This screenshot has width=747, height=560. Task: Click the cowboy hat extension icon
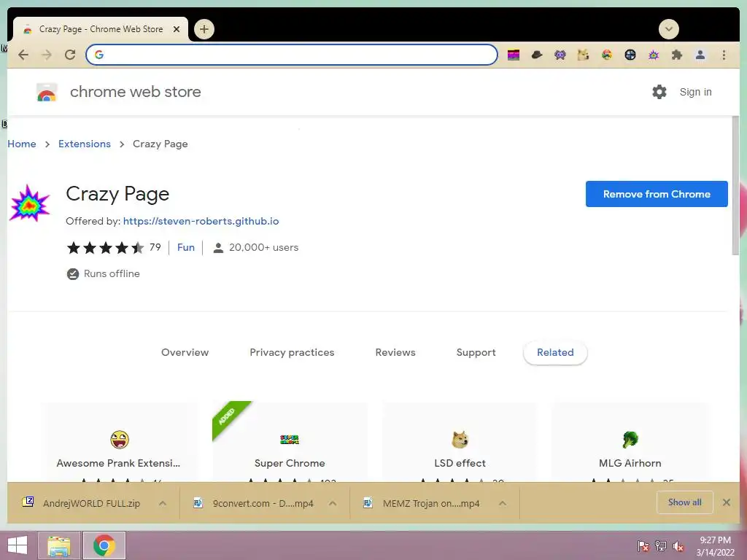(537, 55)
